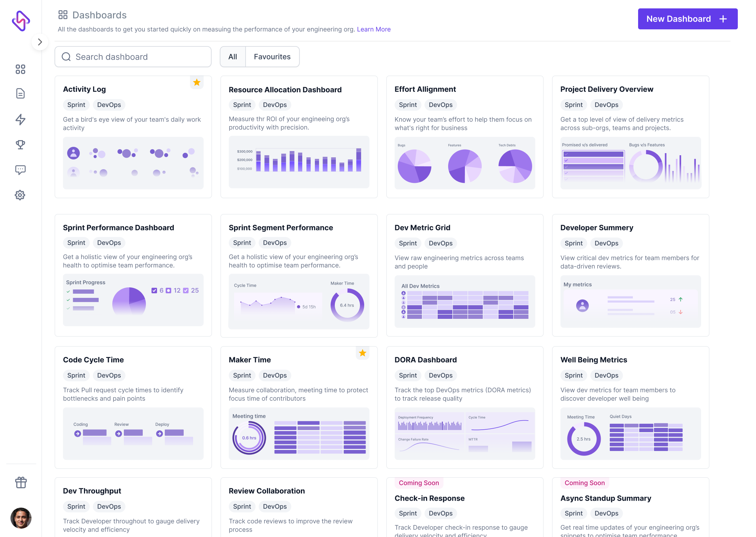This screenshot has width=756, height=537.
Task: Click the first checkbox in Sprint Progress preview
Action: (154, 291)
